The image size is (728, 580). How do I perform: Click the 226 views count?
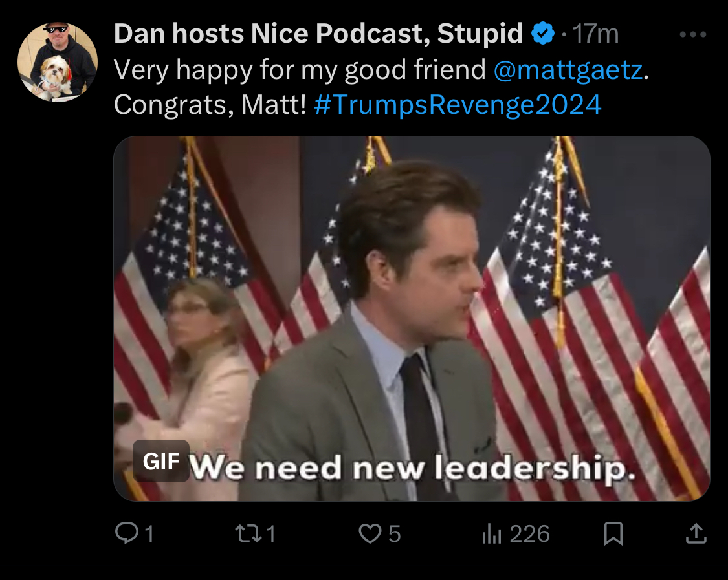530,534
